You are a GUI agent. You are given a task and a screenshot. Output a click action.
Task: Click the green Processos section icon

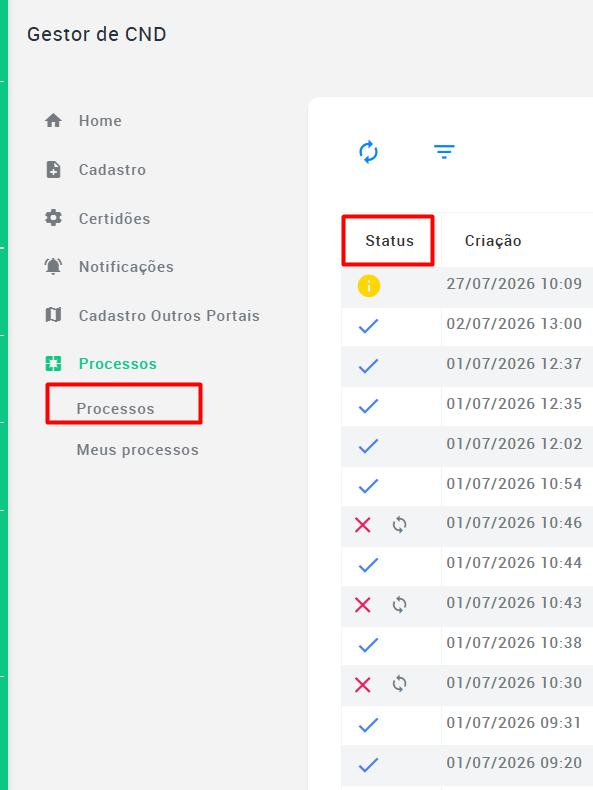[53, 364]
